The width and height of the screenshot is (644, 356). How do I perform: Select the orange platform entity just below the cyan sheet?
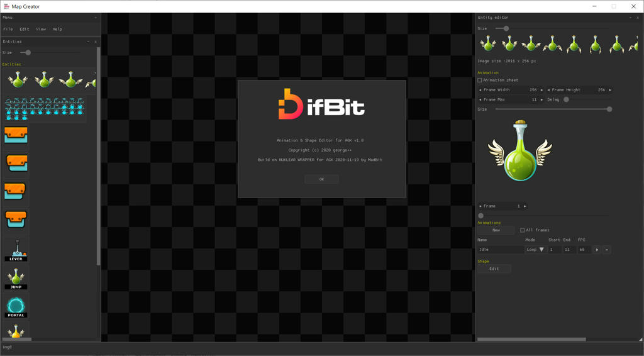(x=16, y=135)
